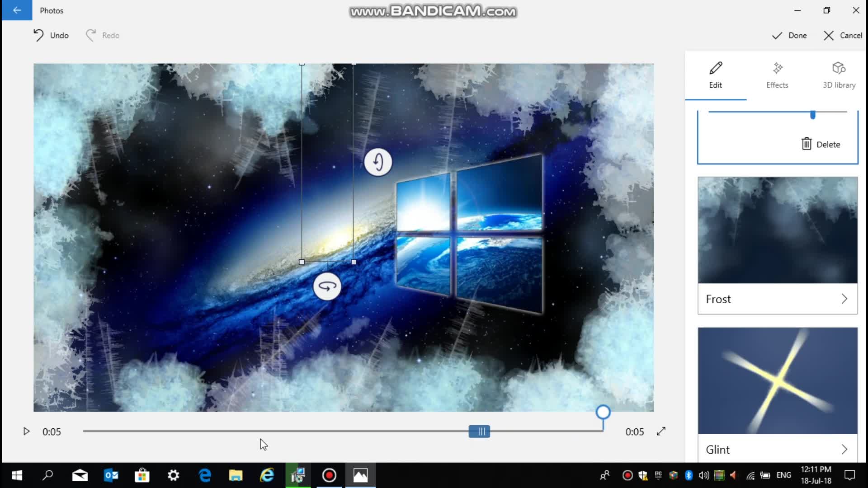Image resolution: width=868 pixels, height=488 pixels.
Task: Open File Explorer from taskbar
Action: (x=236, y=475)
